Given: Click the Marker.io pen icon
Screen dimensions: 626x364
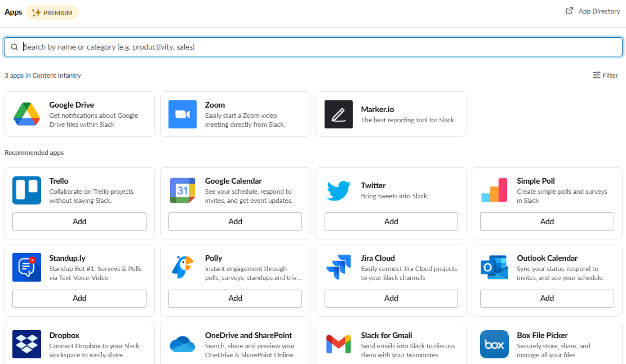Looking at the screenshot, I should [339, 114].
